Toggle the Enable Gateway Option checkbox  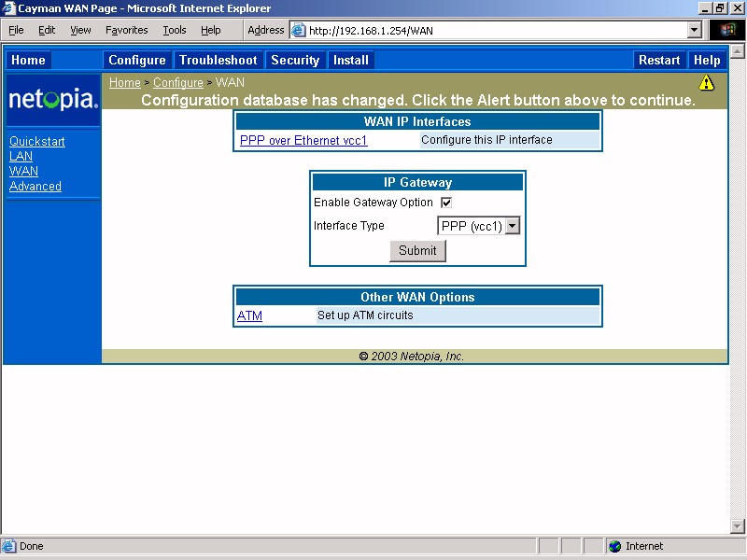coord(446,203)
